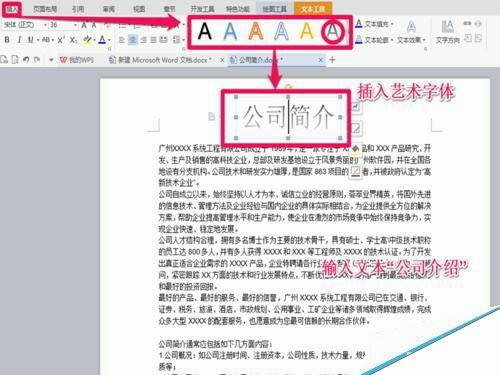Align text to the left
Screen dimensions: 500x375
coord(122,40)
